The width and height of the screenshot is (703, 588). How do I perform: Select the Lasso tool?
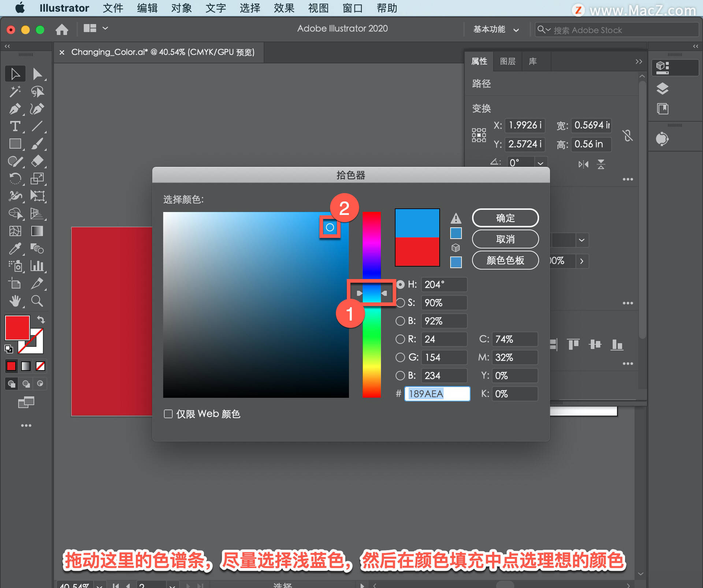37,91
